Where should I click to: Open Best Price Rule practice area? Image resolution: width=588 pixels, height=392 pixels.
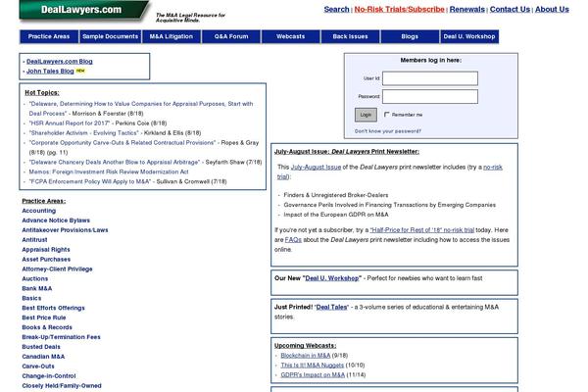pos(44,318)
